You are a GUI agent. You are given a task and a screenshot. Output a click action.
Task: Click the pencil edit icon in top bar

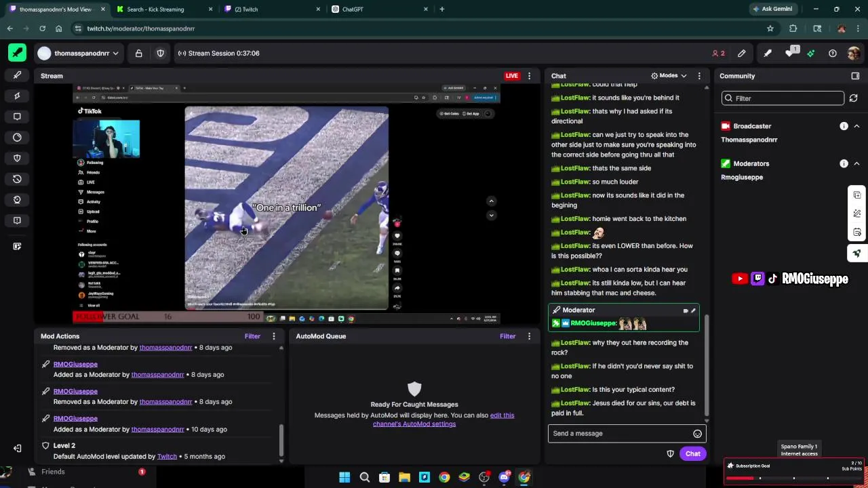(x=741, y=54)
